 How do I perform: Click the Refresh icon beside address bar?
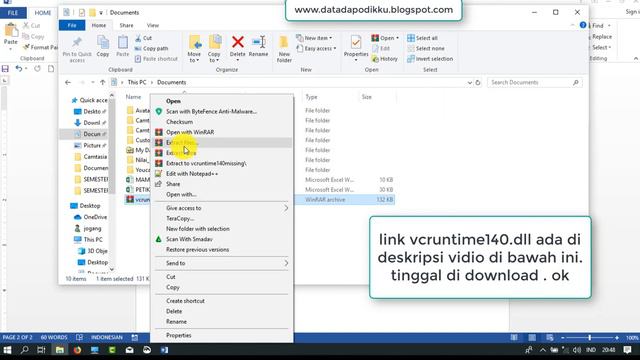478,82
